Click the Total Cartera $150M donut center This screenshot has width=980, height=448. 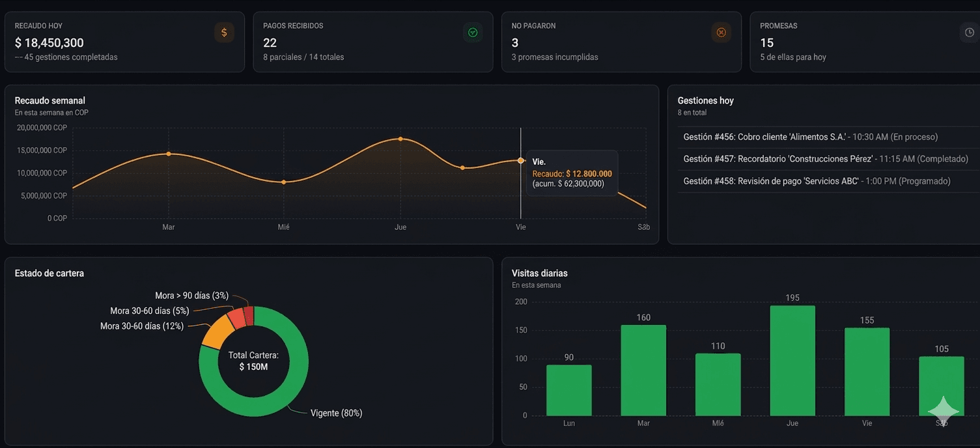[x=253, y=360]
